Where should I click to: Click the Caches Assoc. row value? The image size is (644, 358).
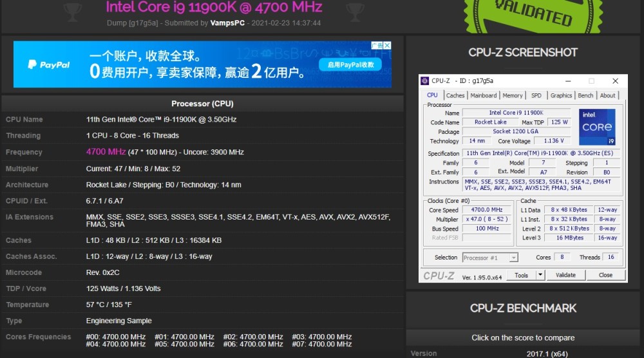click(149, 257)
